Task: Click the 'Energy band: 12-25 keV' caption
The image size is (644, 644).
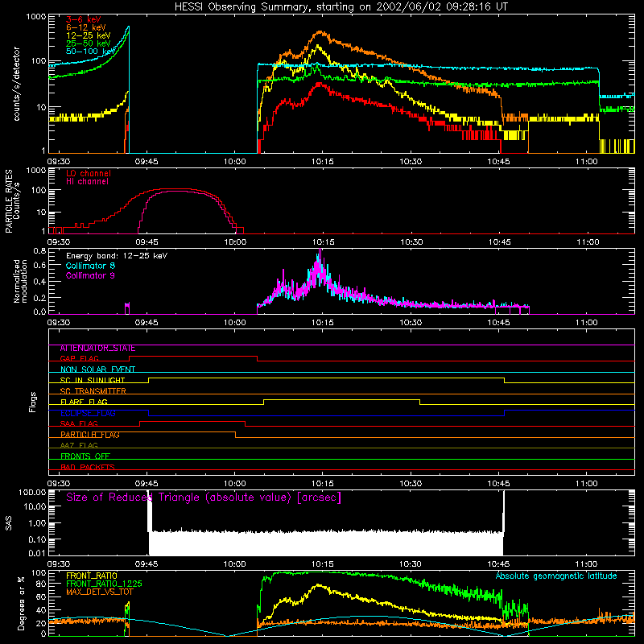Action: [x=117, y=256]
